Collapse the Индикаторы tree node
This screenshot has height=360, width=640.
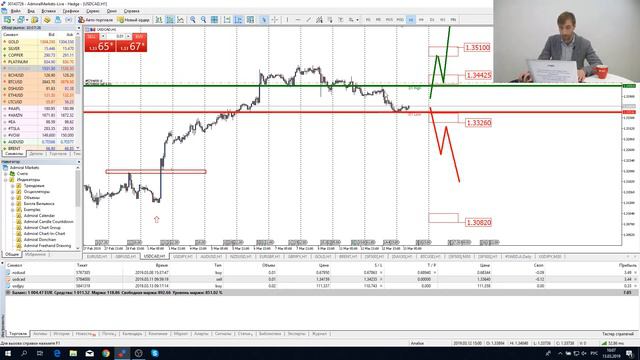[6, 180]
